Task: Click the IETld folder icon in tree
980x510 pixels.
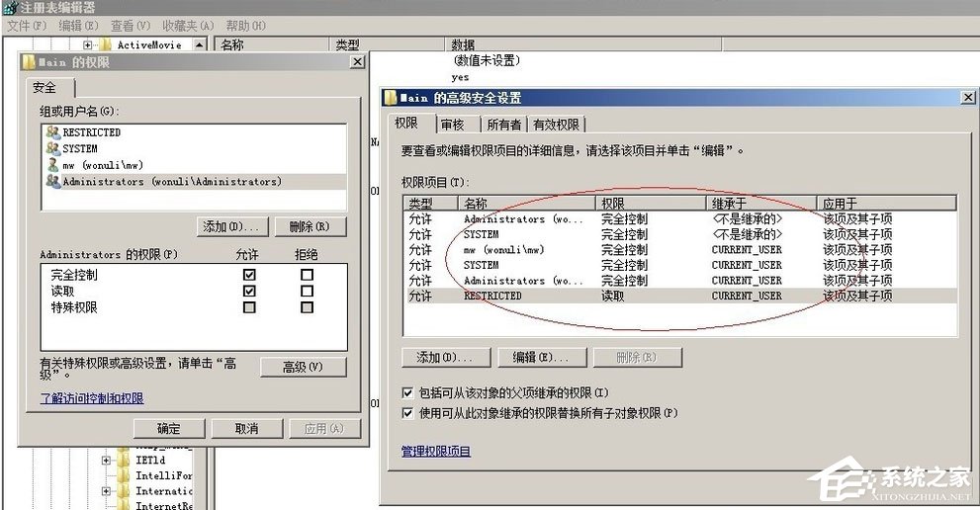Action: 124,461
